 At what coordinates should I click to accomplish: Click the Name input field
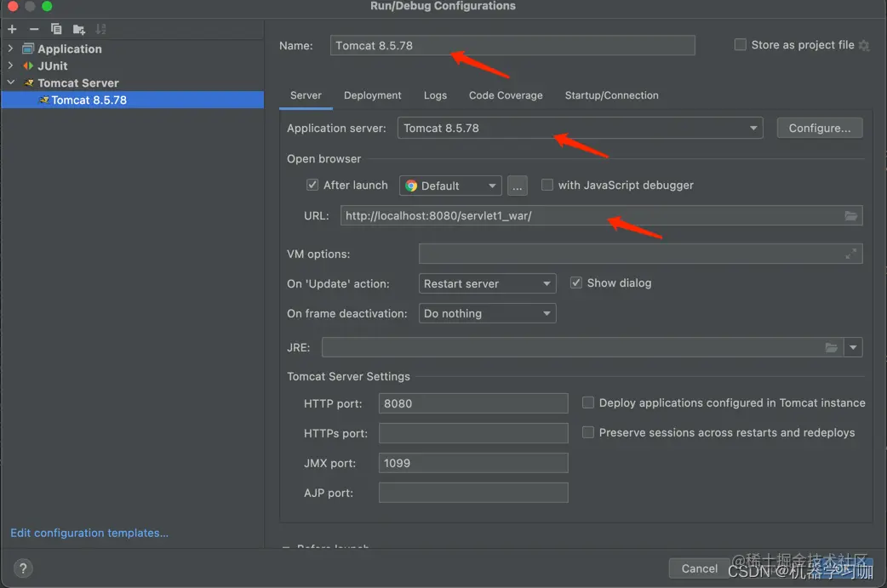512,45
